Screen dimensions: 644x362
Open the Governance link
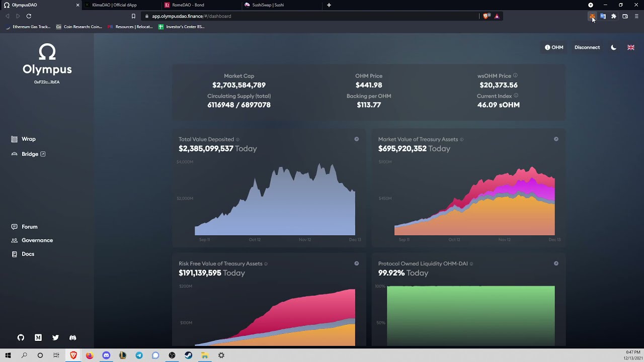(32, 240)
